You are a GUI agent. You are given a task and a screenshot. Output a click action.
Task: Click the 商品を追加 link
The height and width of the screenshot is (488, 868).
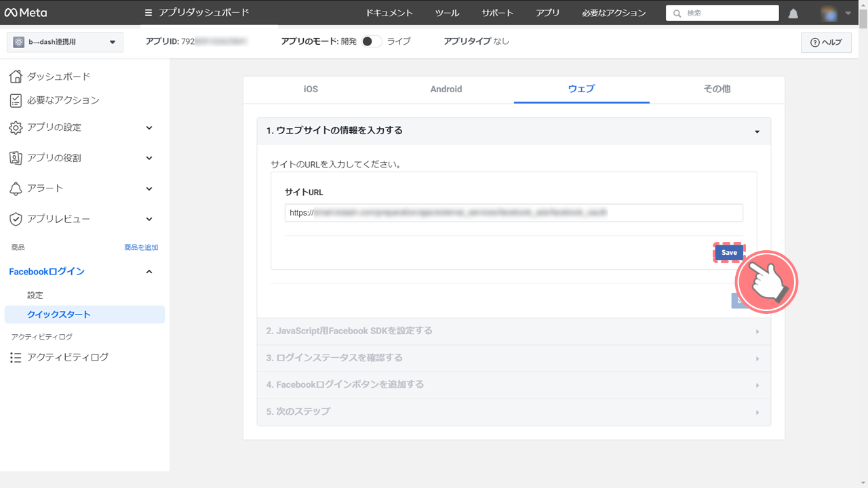click(141, 247)
